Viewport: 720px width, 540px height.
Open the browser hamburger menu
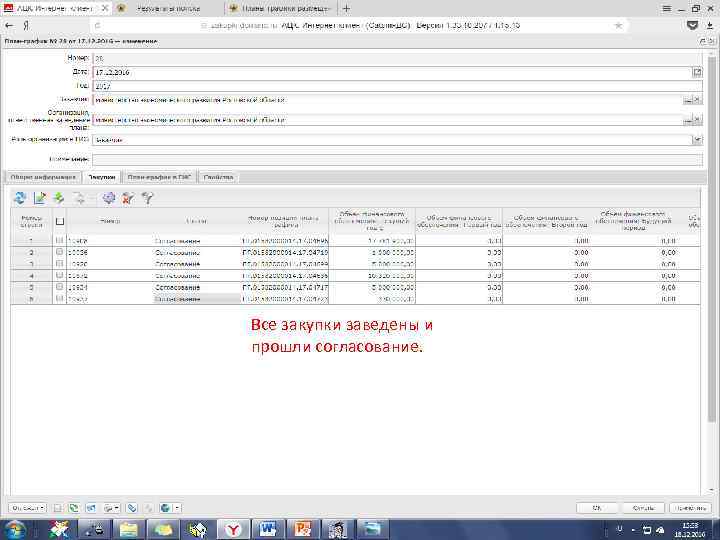pos(667,8)
